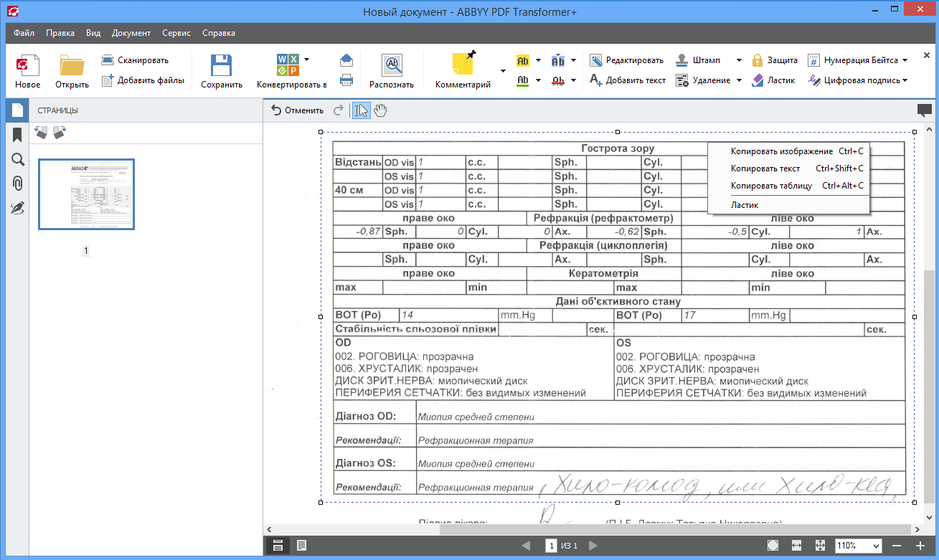Apply the green underline tool
The height and width of the screenshot is (560, 939).
(523, 80)
